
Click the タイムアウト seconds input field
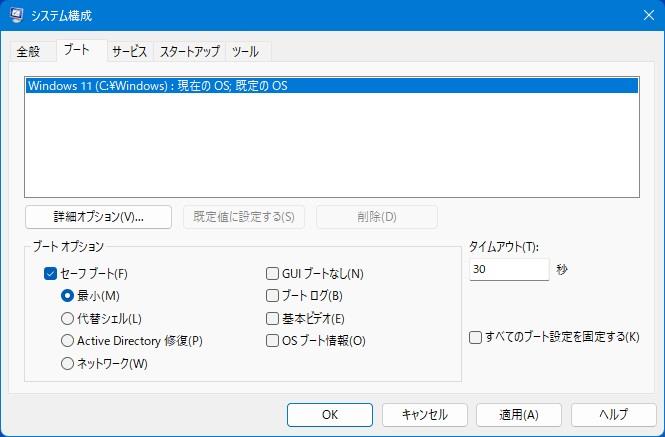click(x=509, y=269)
